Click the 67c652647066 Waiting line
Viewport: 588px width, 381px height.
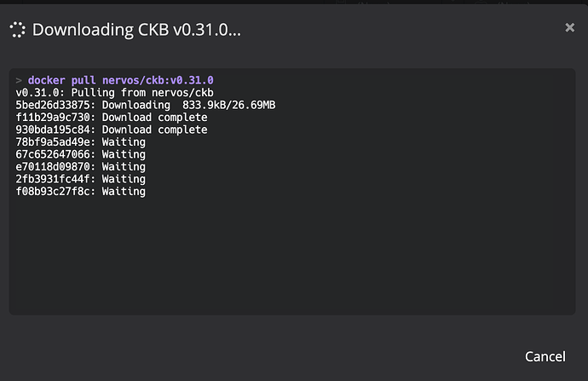[x=81, y=154]
